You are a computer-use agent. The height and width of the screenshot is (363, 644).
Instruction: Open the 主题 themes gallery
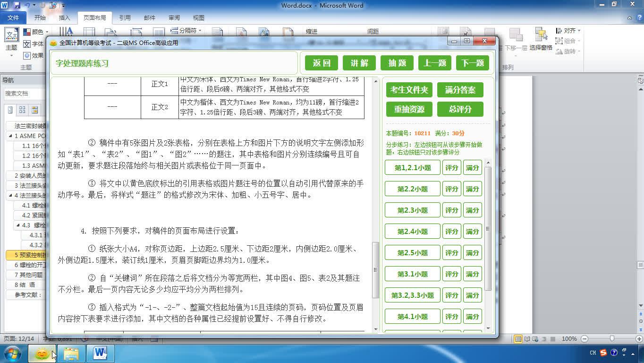click(x=11, y=42)
